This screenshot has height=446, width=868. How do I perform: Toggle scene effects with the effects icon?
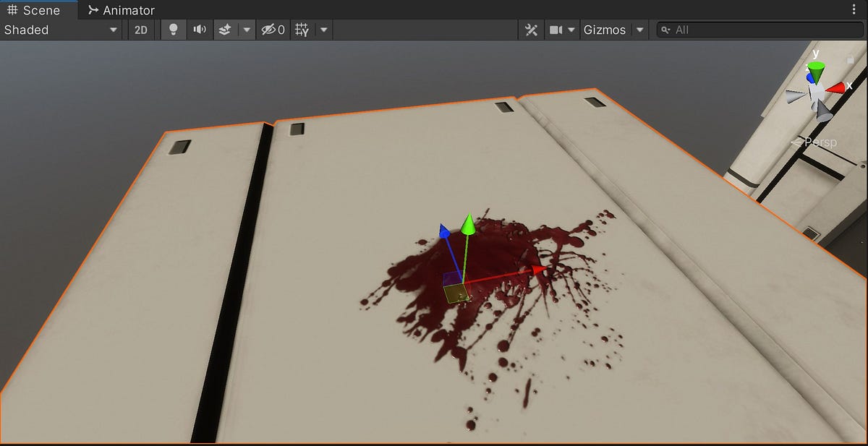(224, 30)
